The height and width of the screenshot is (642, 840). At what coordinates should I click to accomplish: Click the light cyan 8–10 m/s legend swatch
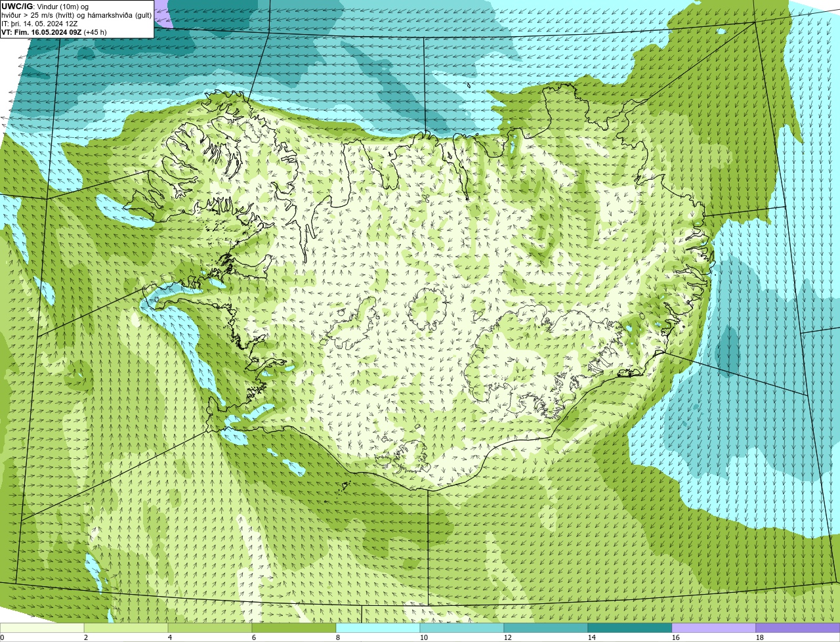click(x=378, y=628)
